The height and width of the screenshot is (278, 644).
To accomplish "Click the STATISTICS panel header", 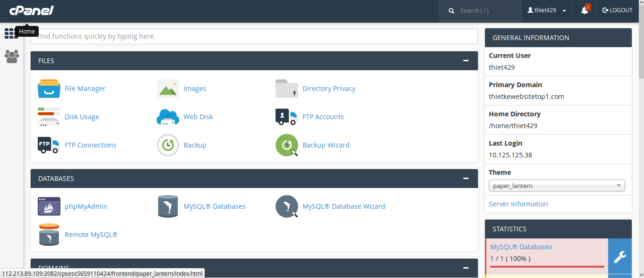I will (x=558, y=229).
